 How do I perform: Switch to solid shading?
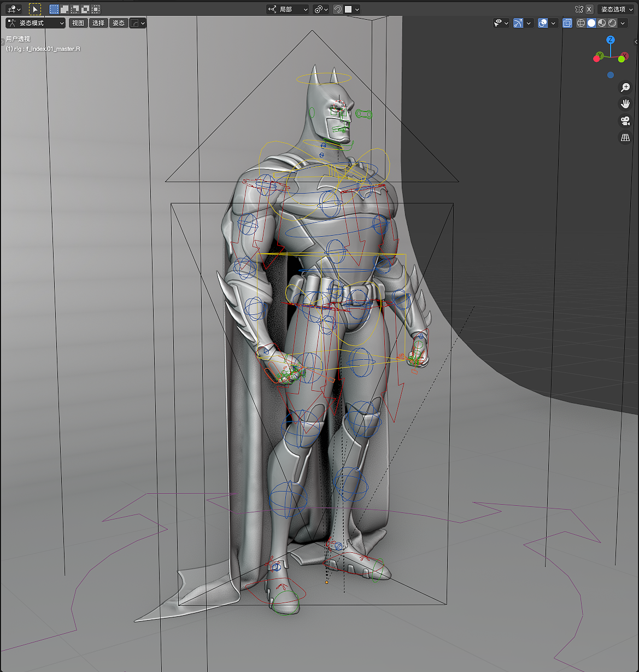tap(591, 23)
